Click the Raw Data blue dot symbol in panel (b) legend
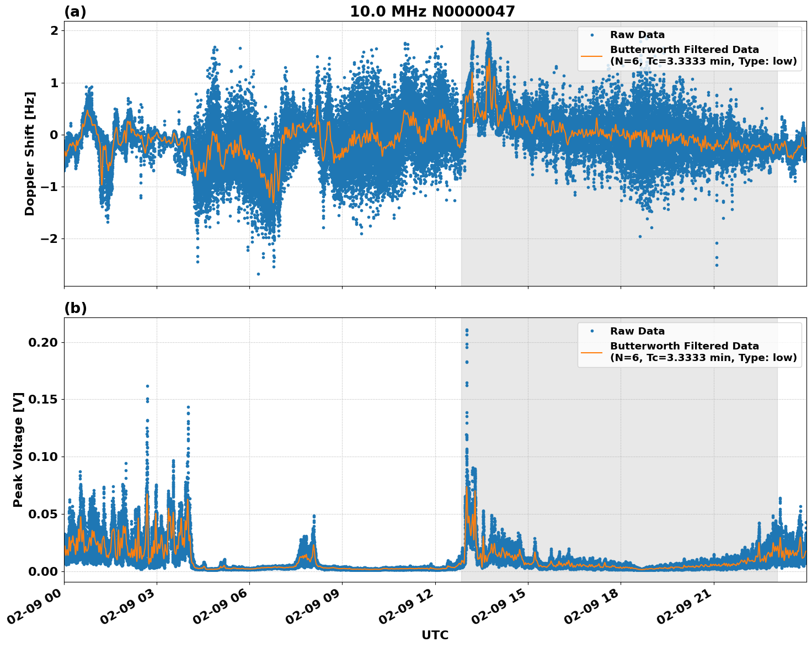The image size is (812, 647). (x=592, y=331)
